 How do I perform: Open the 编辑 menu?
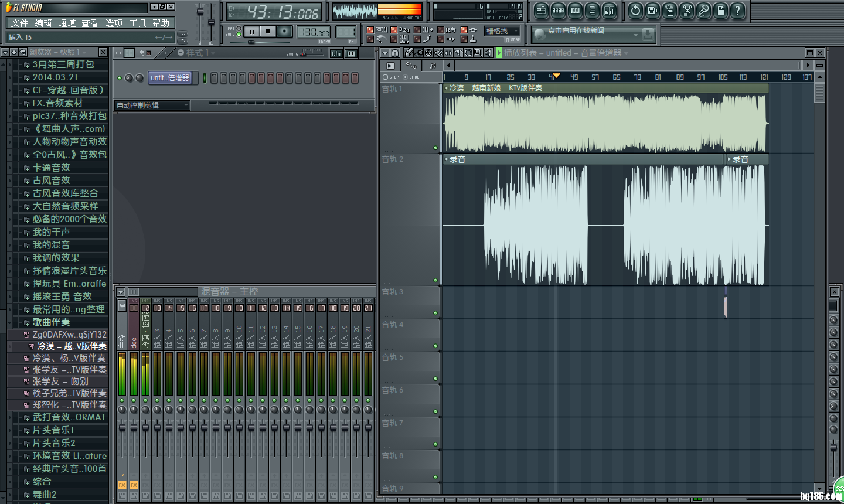[x=43, y=23]
